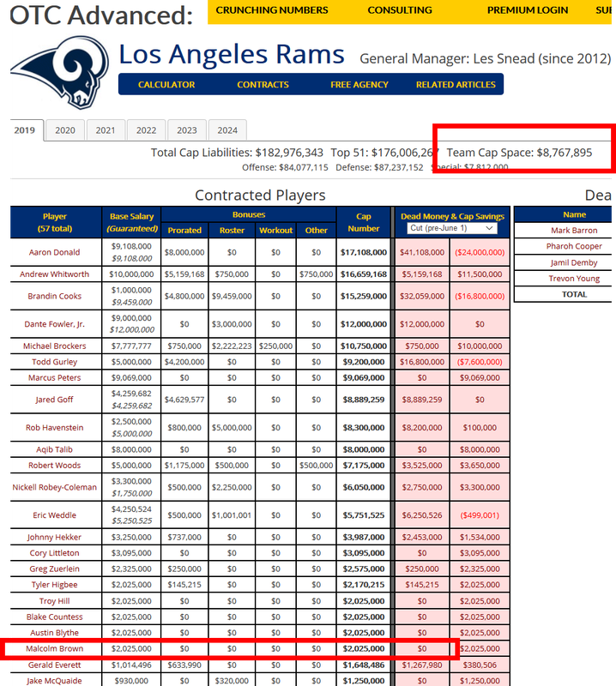Click the Player (57 total) column header
Screen dimensions: 616x686
coord(55,222)
